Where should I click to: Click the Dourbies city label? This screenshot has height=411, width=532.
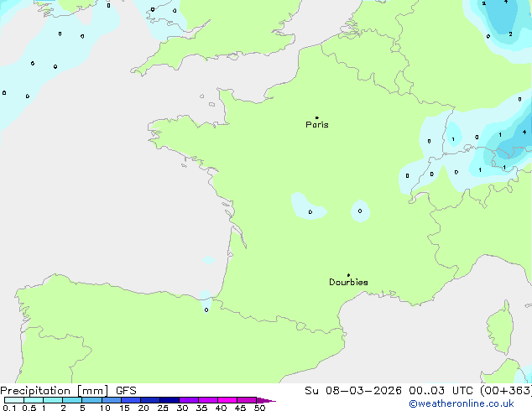click(x=348, y=282)
